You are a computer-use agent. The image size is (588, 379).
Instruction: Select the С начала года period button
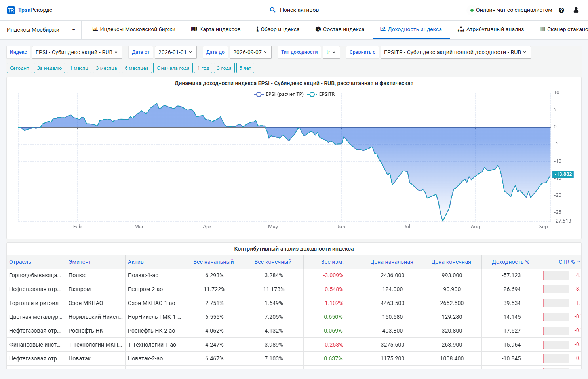point(173,68)
